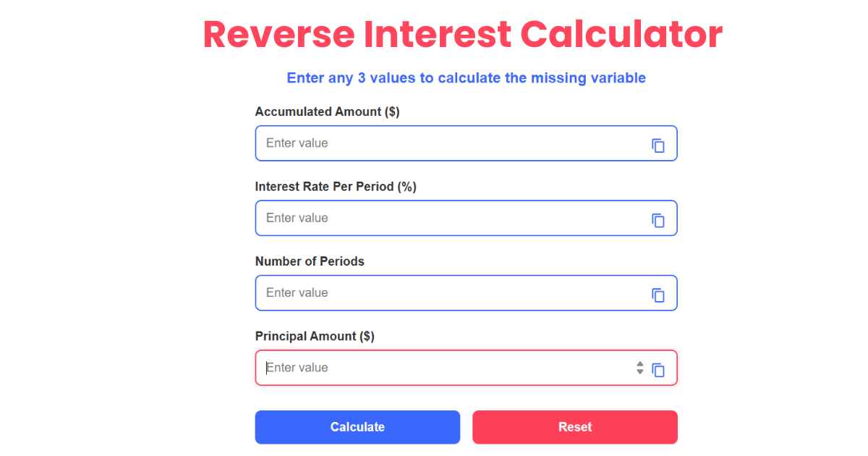Viewport: 868px width, 456px height.
Task: Click the 'Enter any 3 values' subtitle
Action: pos(466,77)
